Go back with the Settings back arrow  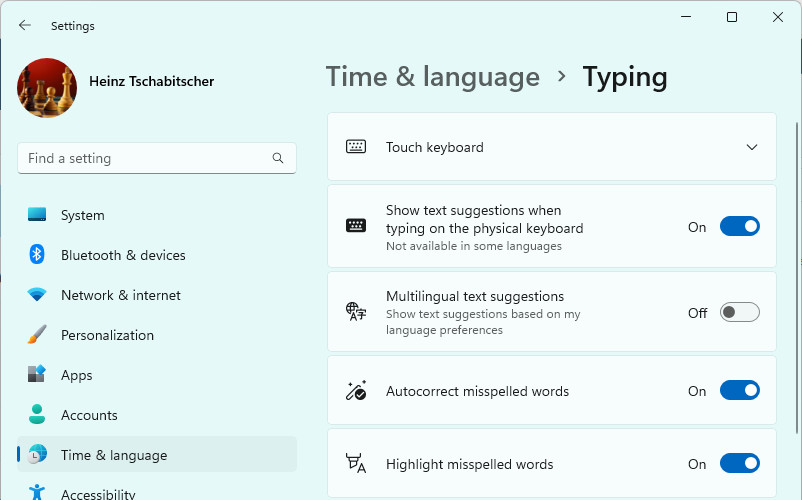pyautogui.click(x=25, y=25)
